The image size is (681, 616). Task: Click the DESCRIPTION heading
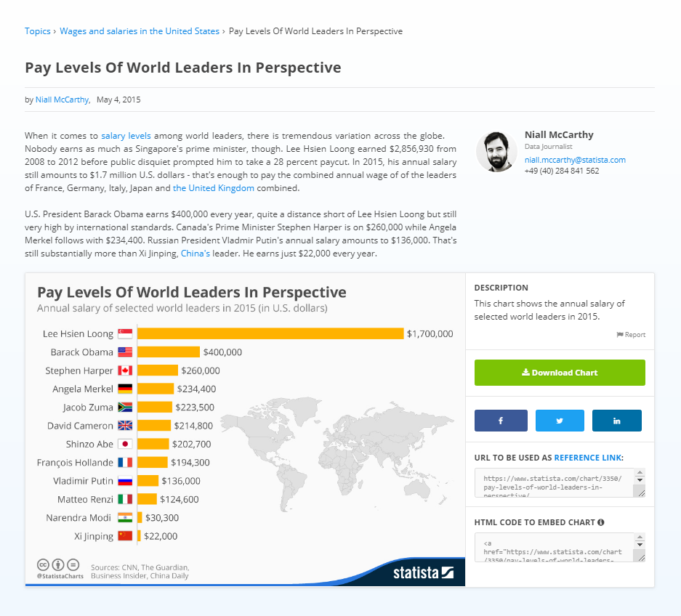click(x=501, y=288)
